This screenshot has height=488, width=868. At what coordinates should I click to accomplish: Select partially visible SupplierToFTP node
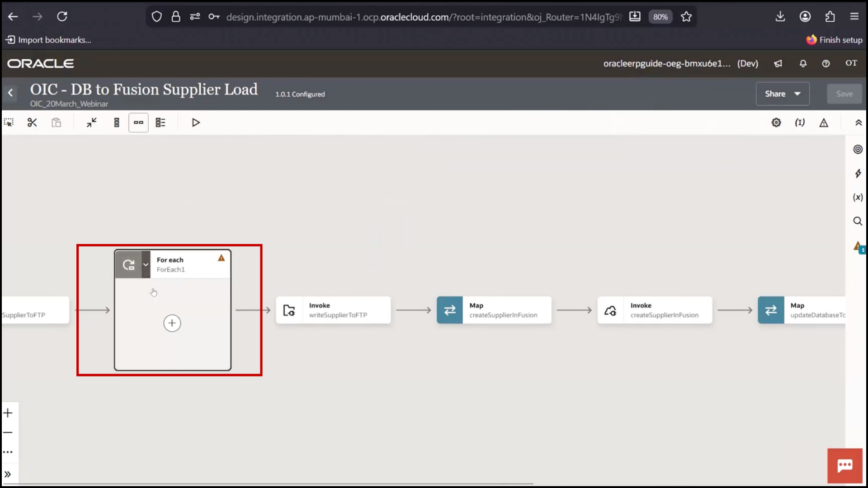pyautogui.click(x=35, y=310)
